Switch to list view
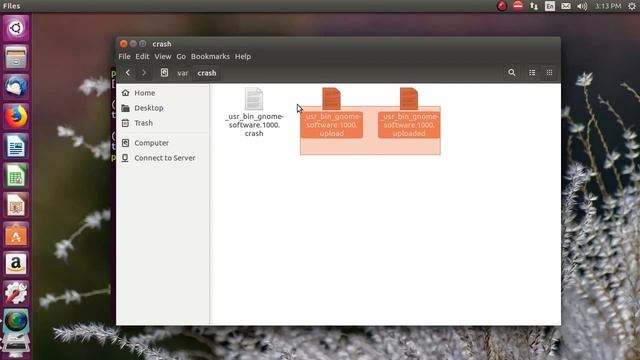The height and width of the screenshot is (360, 640). tap(532, 73)
